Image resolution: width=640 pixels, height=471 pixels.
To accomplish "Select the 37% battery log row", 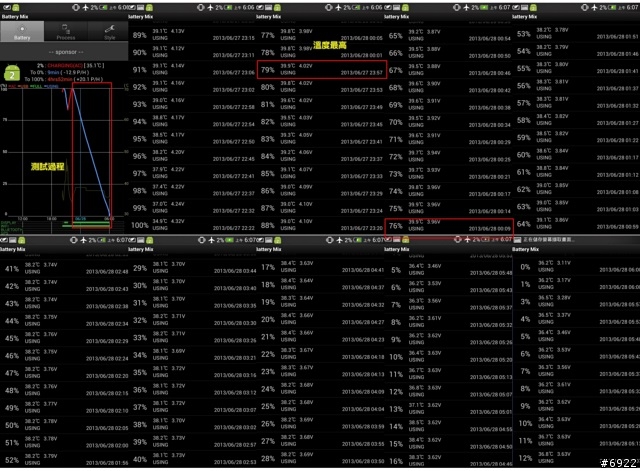I will (x=192, y=407).
